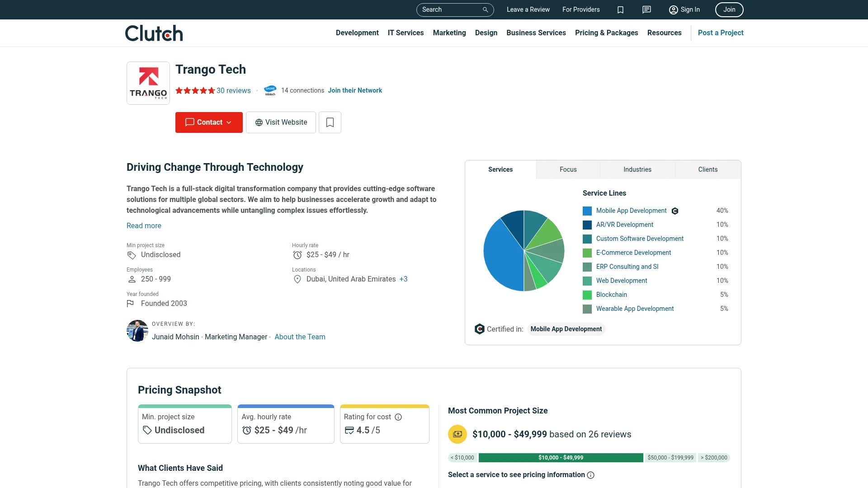This screenshot has width=868, height=488.
Task: Open the Design menu
Action: [x=486, y=33]
